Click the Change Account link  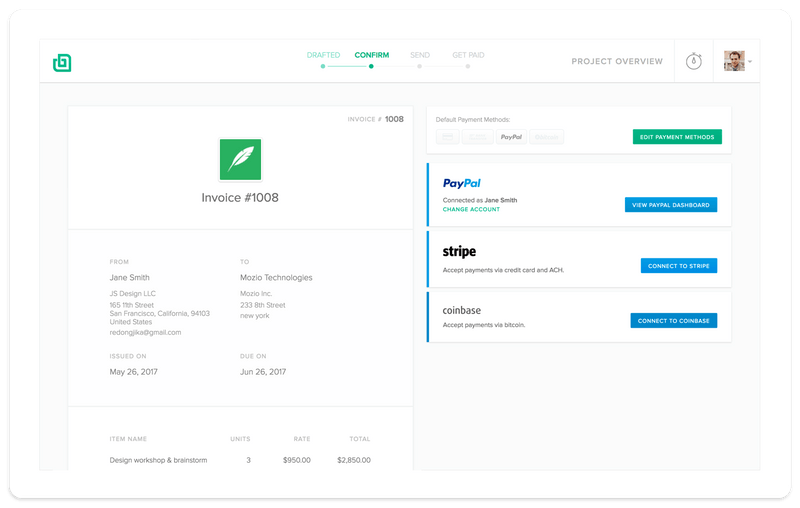(x=471, y=209)
